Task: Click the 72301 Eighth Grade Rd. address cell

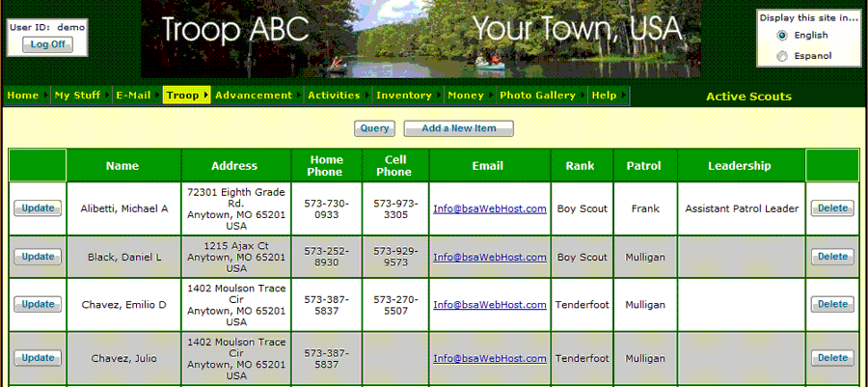Action: (x=236, y=208)
